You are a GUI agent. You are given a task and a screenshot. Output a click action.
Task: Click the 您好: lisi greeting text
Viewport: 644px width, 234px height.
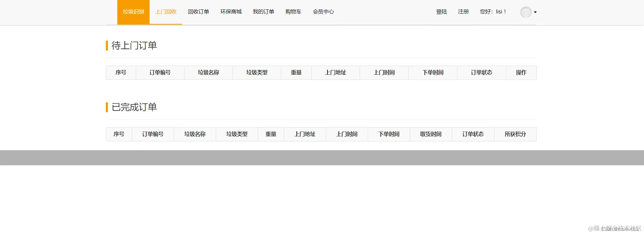tap(493, 12)
